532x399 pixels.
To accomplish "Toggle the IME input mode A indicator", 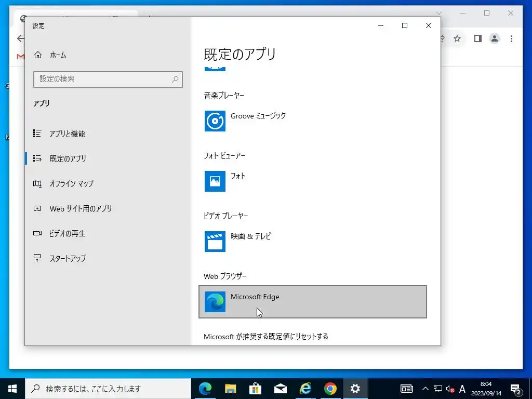I will pos(462,389).
